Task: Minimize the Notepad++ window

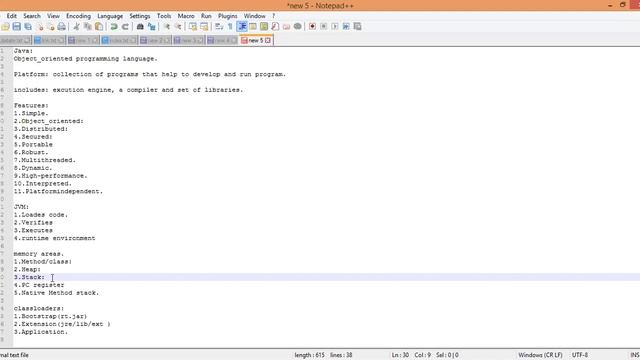Action: pos(610,5)
